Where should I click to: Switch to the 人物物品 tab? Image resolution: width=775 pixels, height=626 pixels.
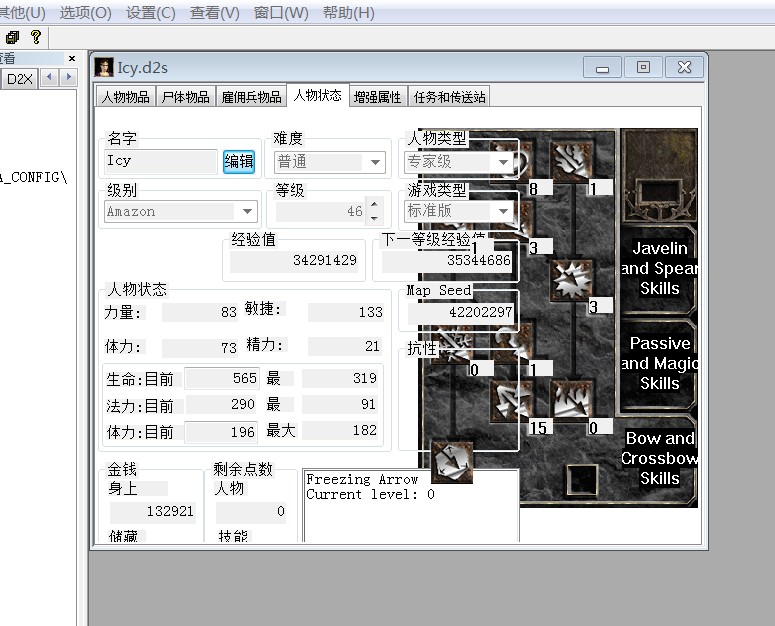point(126,97)
